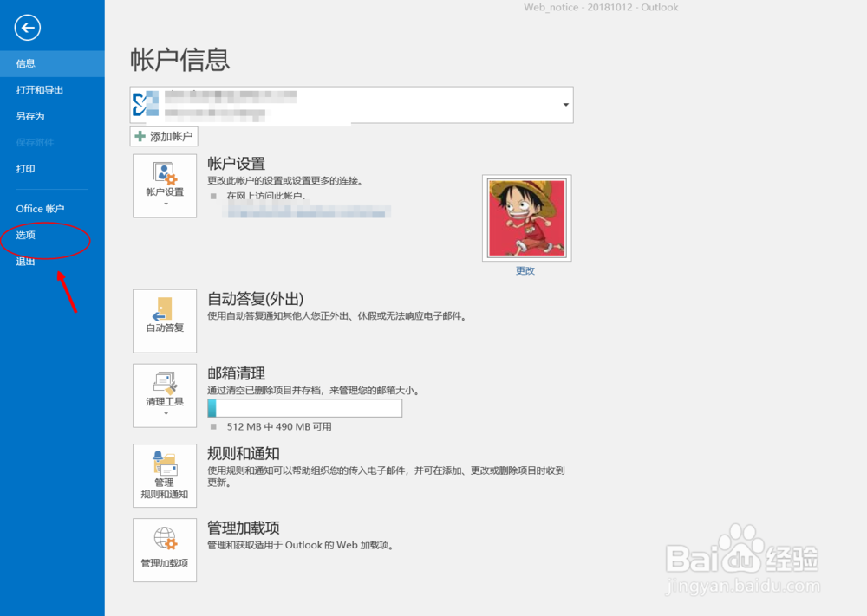Expand the account selection dropdown arrow
Screen dimensions: 867x616
tap(565, 105)
